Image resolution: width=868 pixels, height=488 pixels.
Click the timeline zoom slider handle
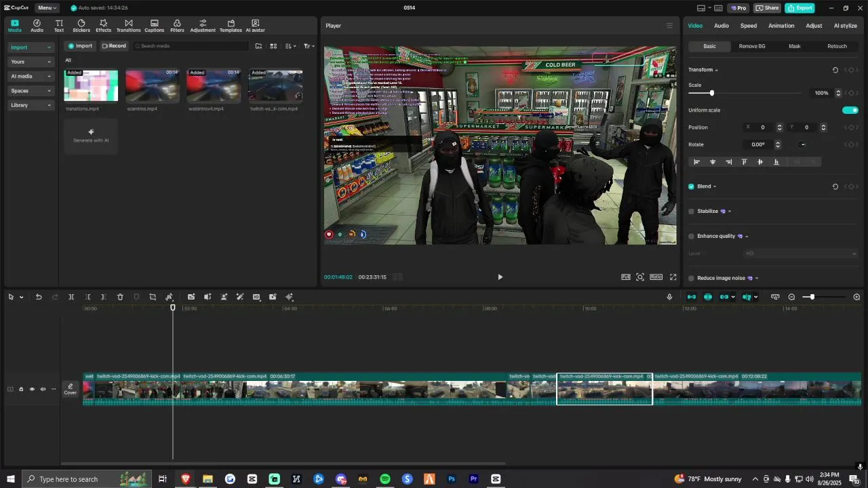(x=812, y=297)
